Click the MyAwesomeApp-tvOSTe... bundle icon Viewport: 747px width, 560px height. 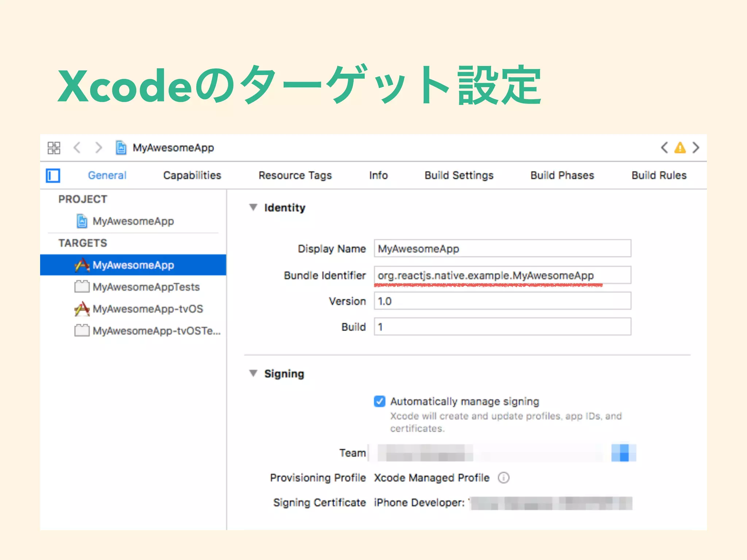click(x=82, y=330)
